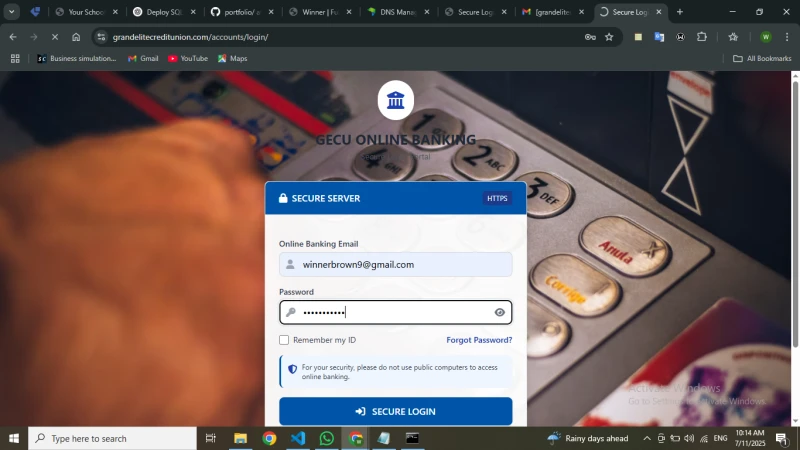Open the bookmarks star panel button
800x450 pixels.
pyautogui.click(x=733, y=37)
